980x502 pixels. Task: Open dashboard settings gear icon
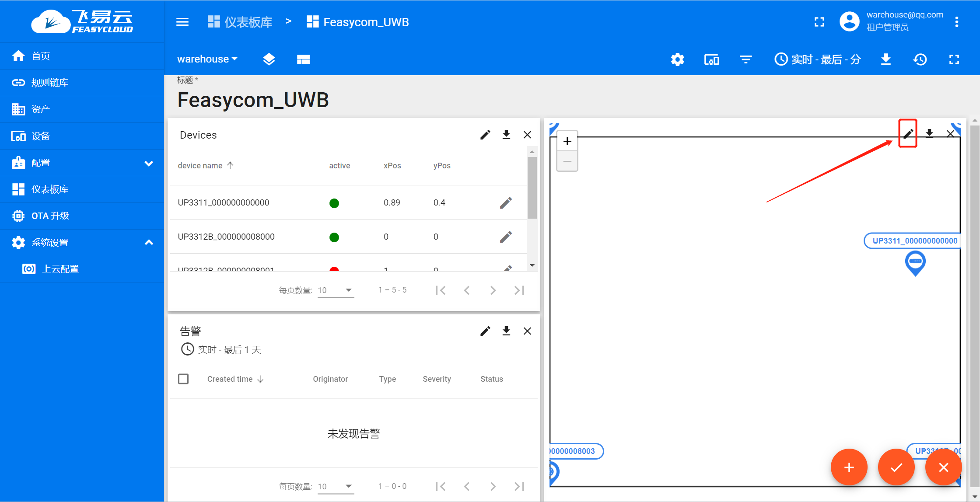(677, 59)
